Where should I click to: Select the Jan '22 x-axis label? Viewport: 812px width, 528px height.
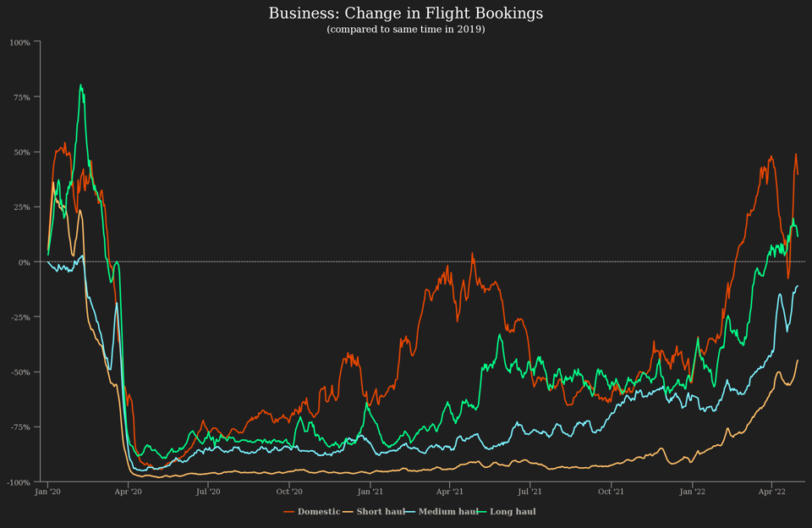click(692, 491)
